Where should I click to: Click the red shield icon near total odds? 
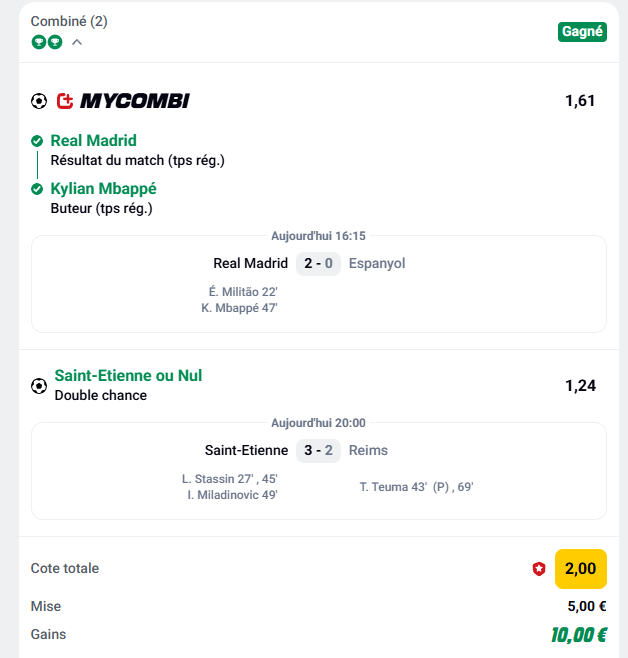tap(539, 569)
